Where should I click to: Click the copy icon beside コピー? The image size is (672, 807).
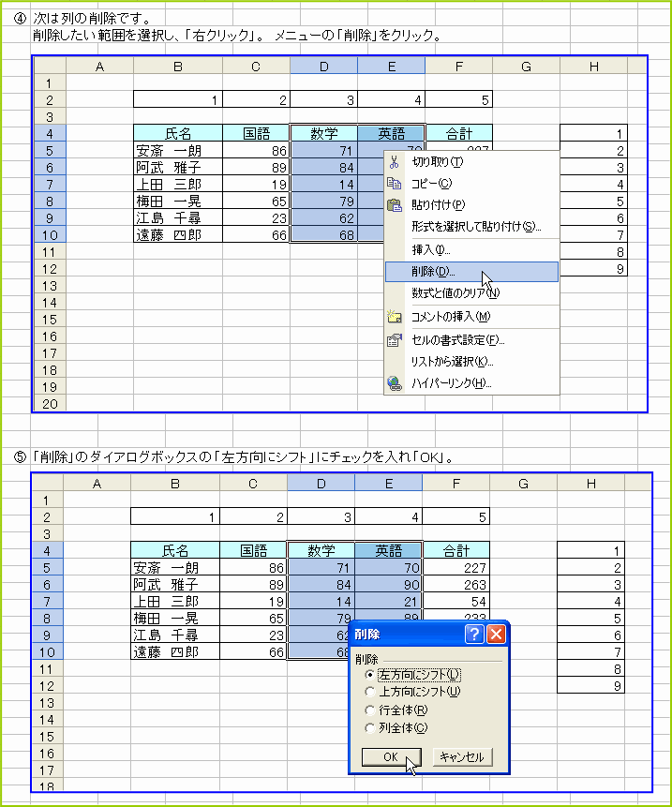pyautogui.click(x=395, y=183)
